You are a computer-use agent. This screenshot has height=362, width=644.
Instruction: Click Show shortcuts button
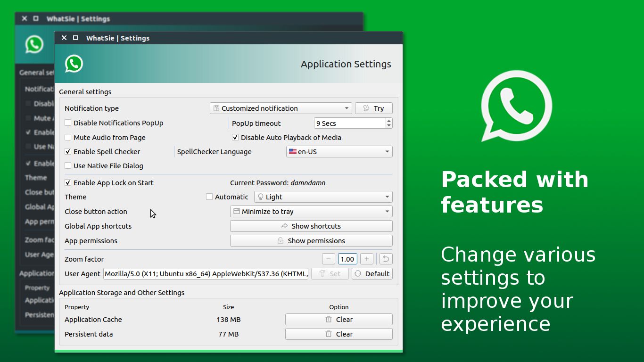pyautogui.click(x=311, y=226)
